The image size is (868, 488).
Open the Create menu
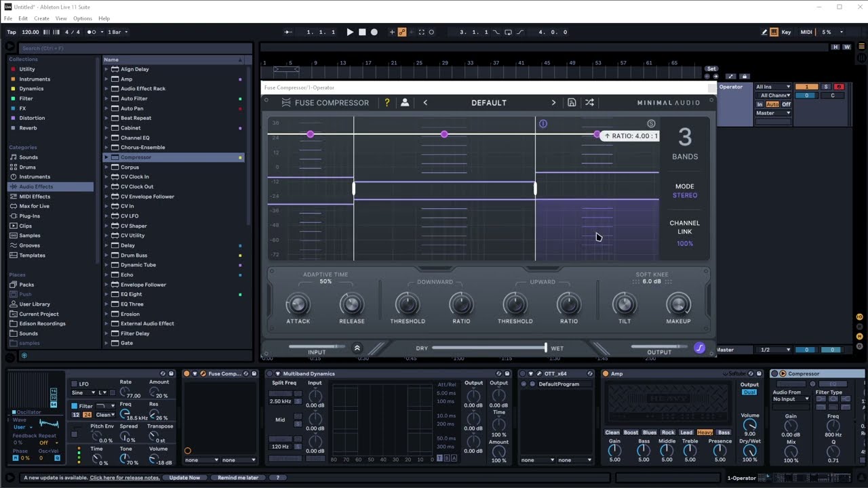(41, 18)
